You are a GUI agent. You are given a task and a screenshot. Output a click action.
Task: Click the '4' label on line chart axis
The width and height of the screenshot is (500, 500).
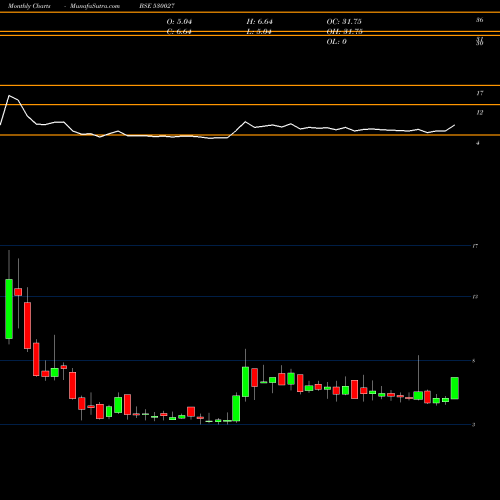[478, 143]
